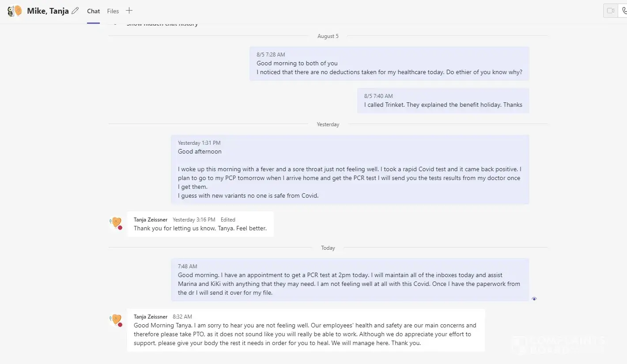Click the Edited label on Tanja's message
Viewport: 627px width, 364px height.
click(228, 220)
